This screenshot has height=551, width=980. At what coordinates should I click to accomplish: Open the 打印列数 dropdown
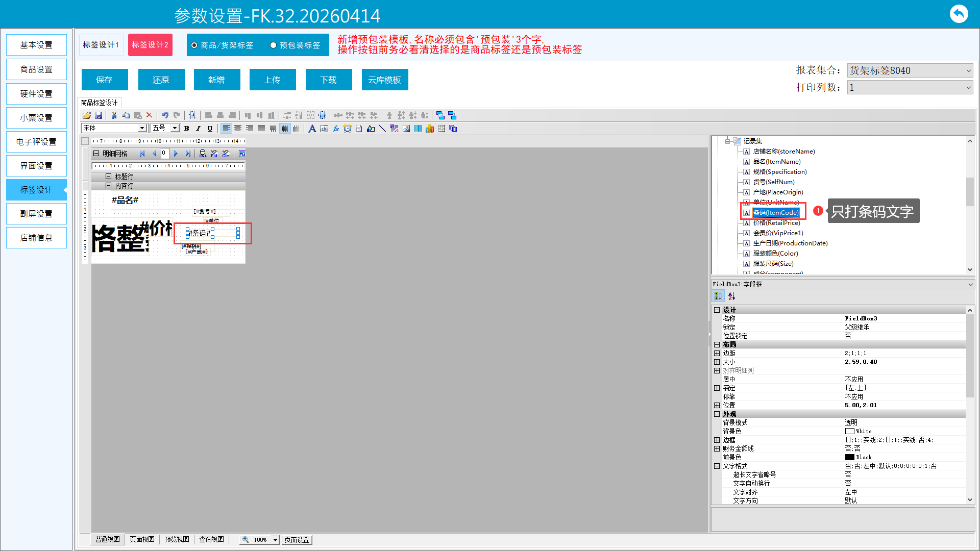[x=968, y=88]
